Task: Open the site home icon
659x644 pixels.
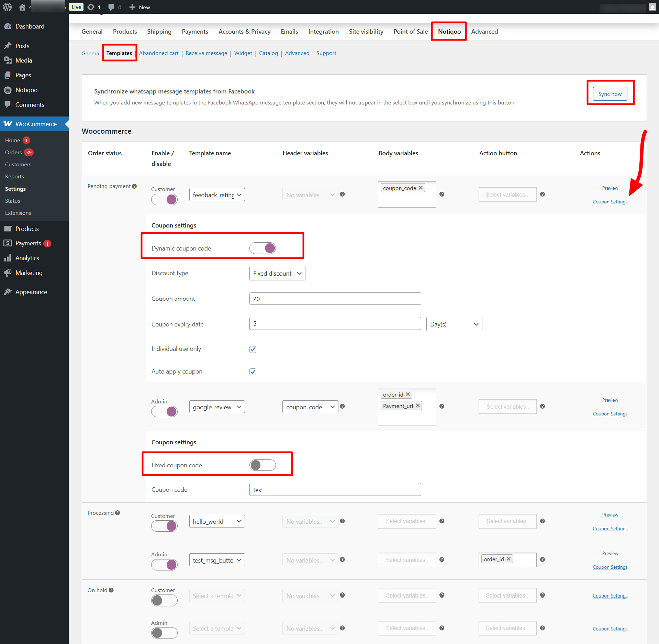Action: (x=22, y=7)
